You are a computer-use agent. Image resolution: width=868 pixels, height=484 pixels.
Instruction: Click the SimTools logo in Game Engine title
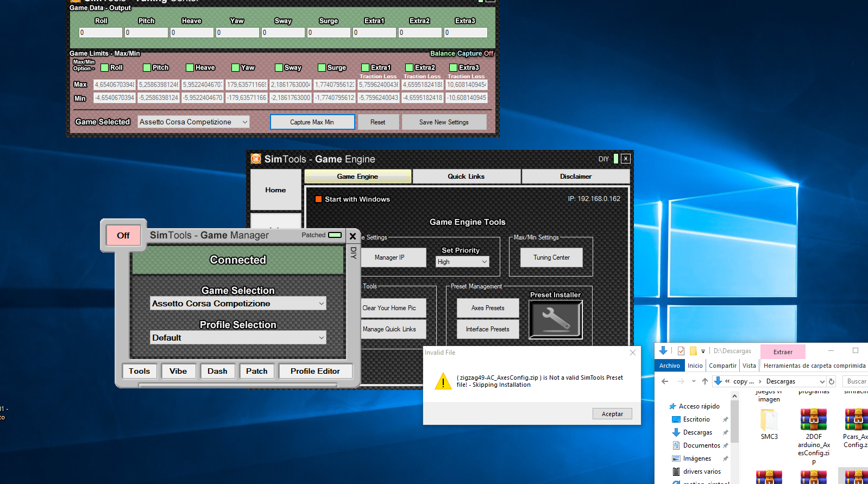[x=256, y=159]
